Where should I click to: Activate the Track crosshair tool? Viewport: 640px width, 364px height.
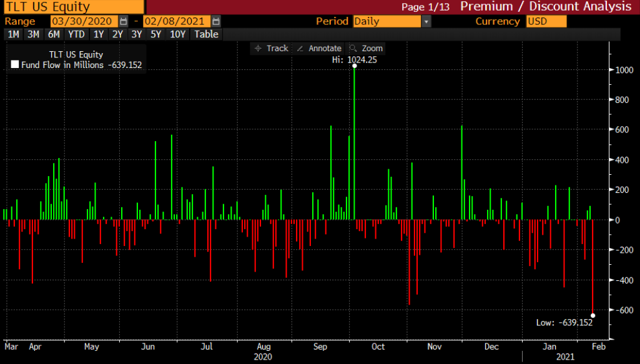[272, 49]
